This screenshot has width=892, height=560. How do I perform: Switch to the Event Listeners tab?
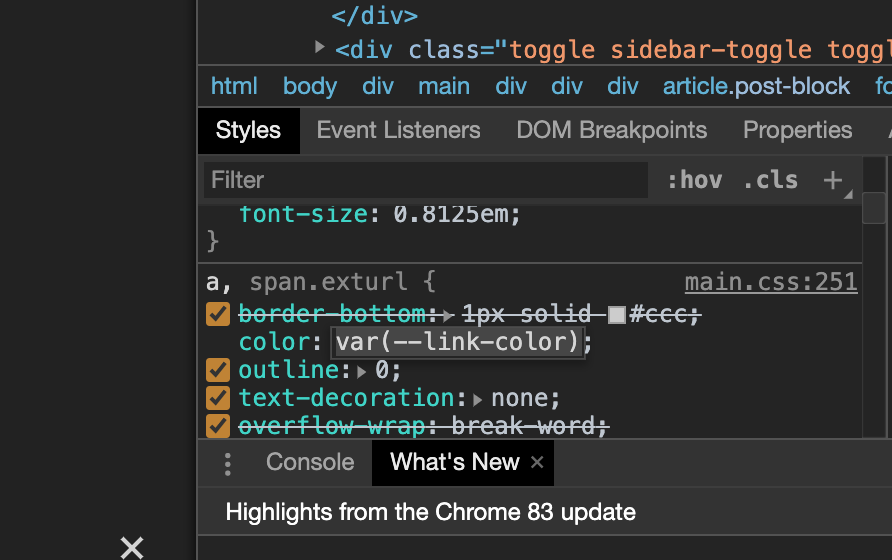pyautogui.click(x=398, y=131)
